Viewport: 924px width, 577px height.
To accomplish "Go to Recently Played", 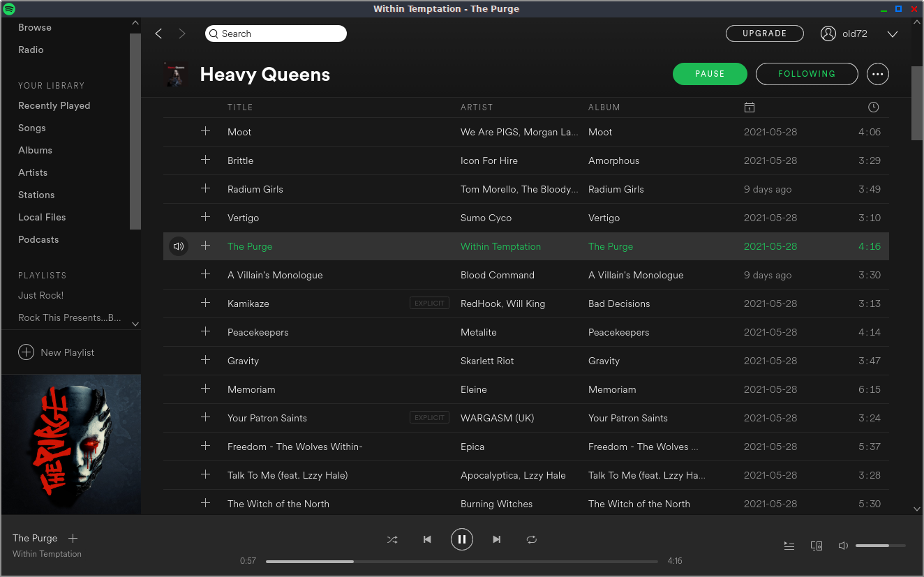I will [54, 106].
